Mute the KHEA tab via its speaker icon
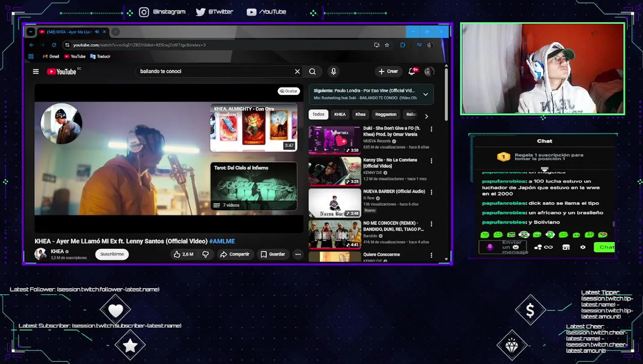Screen dimensions: 643x364 [97, 32]
